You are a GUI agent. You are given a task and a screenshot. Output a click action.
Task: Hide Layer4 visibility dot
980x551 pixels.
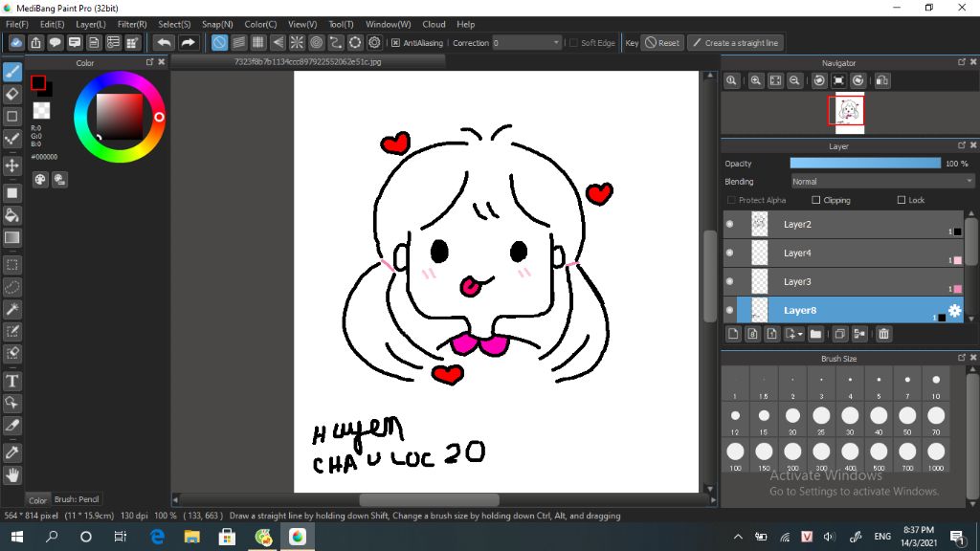tap(729, 253)
